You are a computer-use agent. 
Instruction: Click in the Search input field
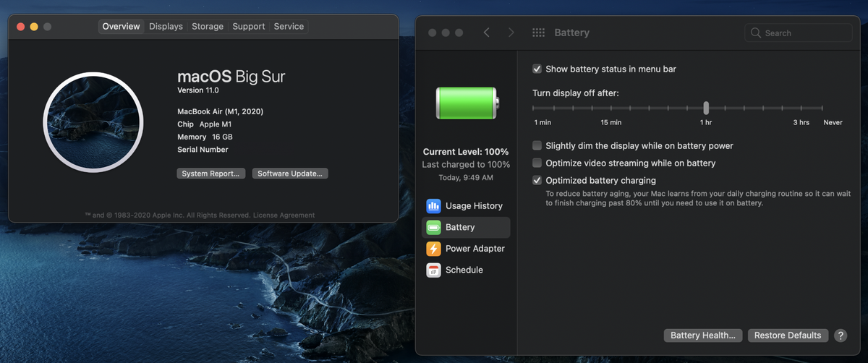pyautogui.click(x=798, y=33)
